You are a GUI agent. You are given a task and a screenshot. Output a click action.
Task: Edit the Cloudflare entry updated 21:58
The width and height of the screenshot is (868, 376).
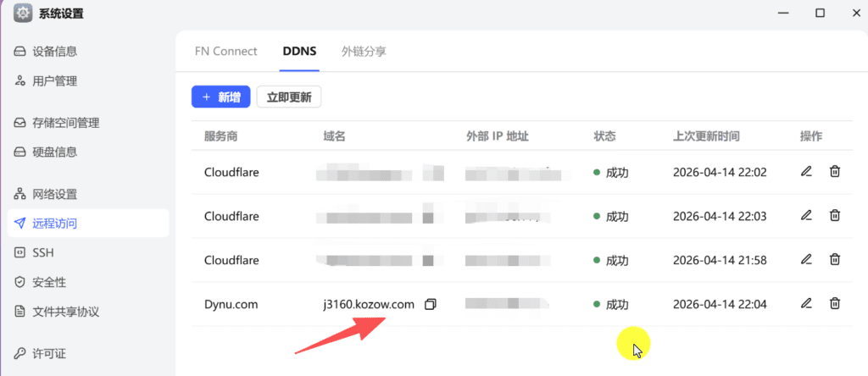coord(806,259)
